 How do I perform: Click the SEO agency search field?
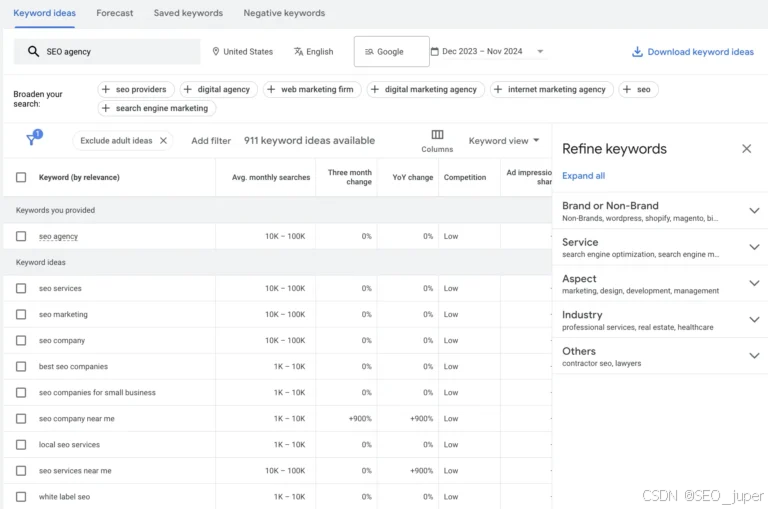tap(107, 51)
